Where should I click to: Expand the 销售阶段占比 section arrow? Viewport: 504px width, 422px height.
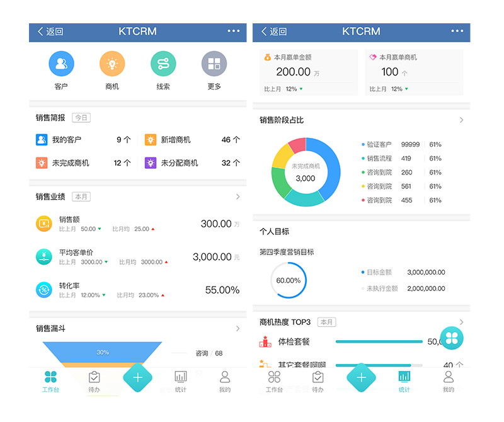tap(461, 120)
